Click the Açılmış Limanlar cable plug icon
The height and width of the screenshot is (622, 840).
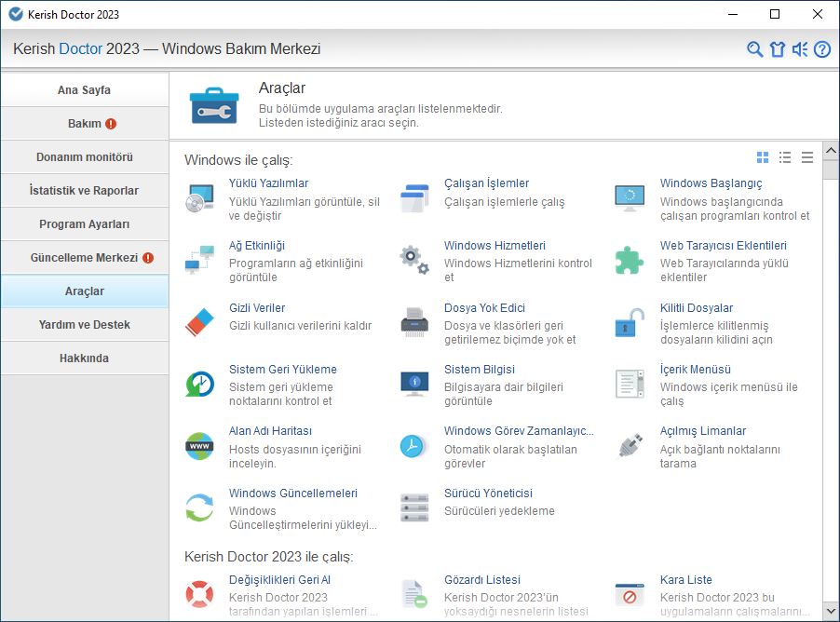[x=630, y=446]
